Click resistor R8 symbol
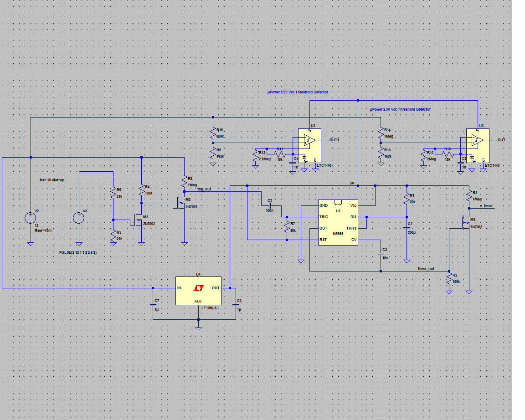This screenshot has width=525, height=420. [x=184, y=182]
